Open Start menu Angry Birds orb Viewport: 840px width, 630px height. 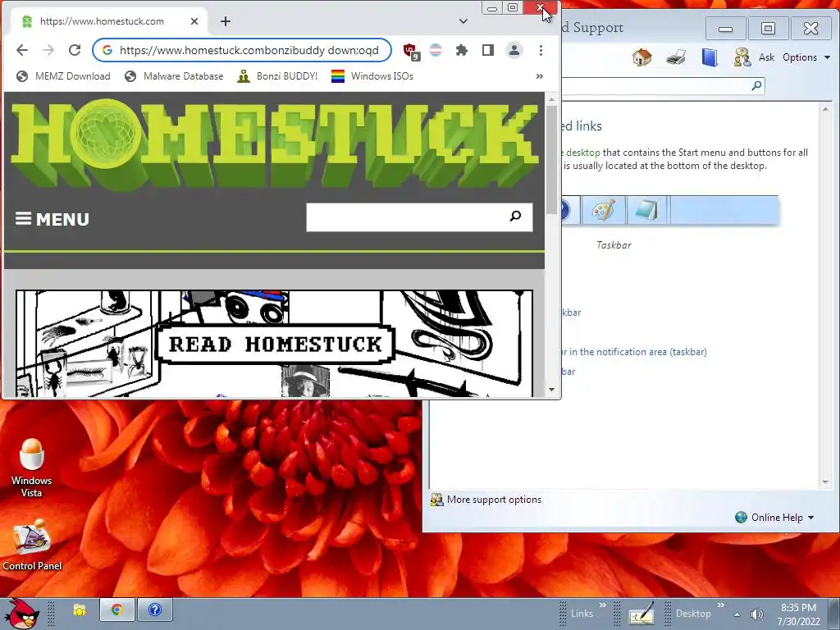point(22,614)
